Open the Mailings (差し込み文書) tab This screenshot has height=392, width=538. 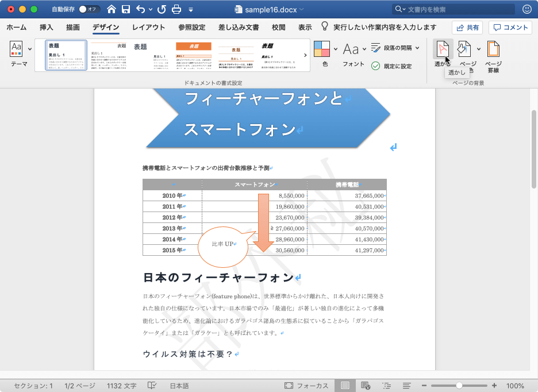click(x=239, y=27)
